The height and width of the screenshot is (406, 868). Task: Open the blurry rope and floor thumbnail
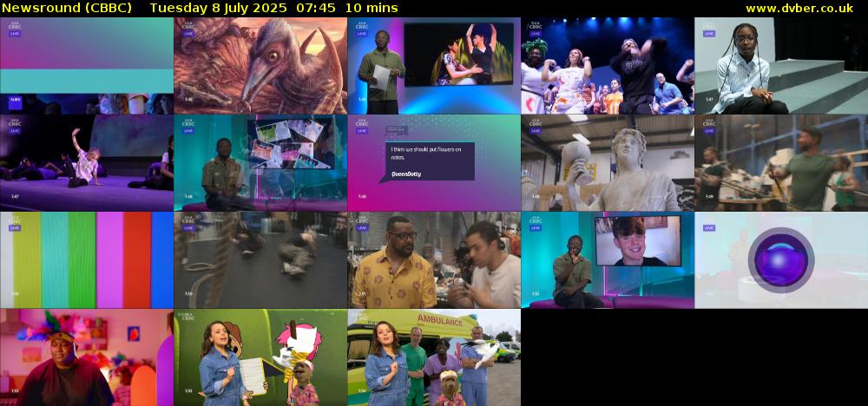[x=260, y=260]
